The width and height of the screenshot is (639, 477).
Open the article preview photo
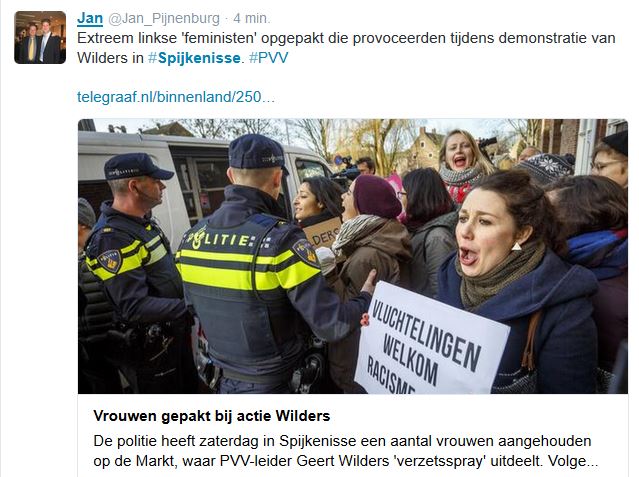(353, 256)
